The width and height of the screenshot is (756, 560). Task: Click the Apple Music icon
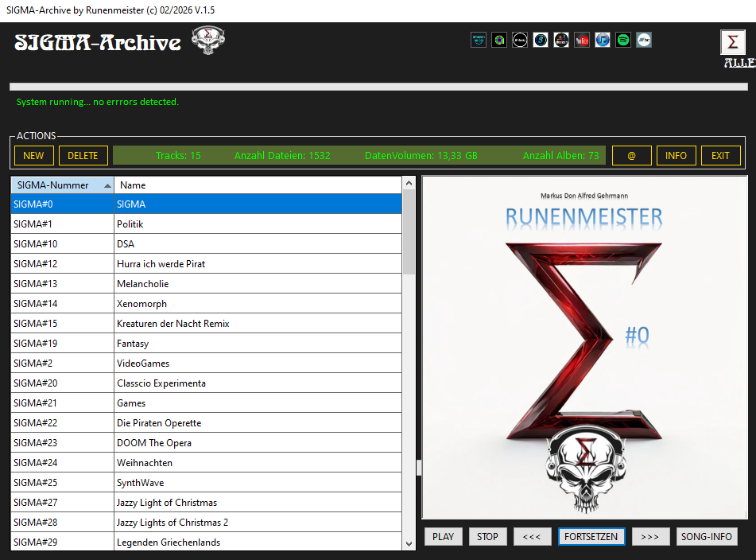coord(520,40)
